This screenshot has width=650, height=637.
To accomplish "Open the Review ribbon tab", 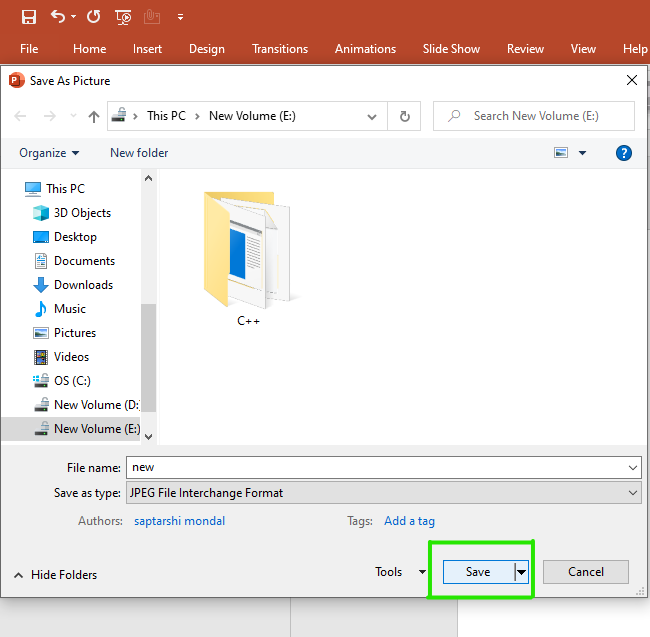I will click(525, 49).
